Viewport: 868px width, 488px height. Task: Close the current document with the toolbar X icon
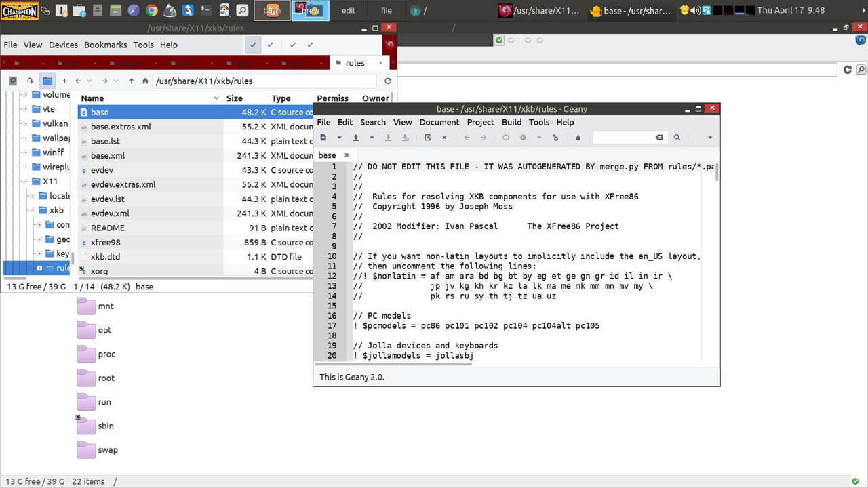[x=444, y=137]
